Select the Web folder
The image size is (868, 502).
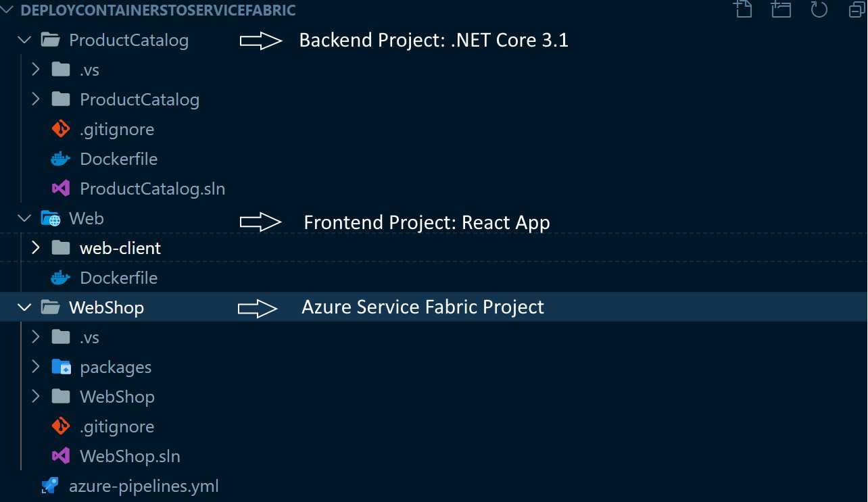pos(85,218)
